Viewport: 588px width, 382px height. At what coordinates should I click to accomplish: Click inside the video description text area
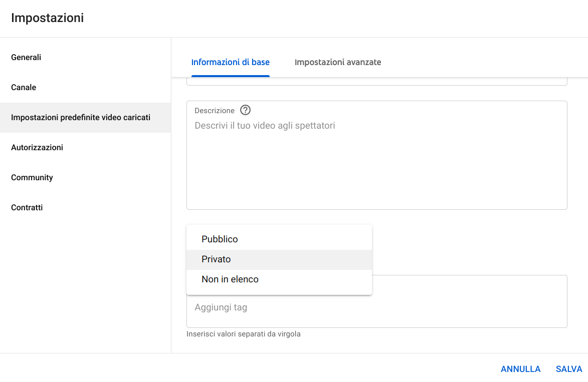(x=376, y=160)
